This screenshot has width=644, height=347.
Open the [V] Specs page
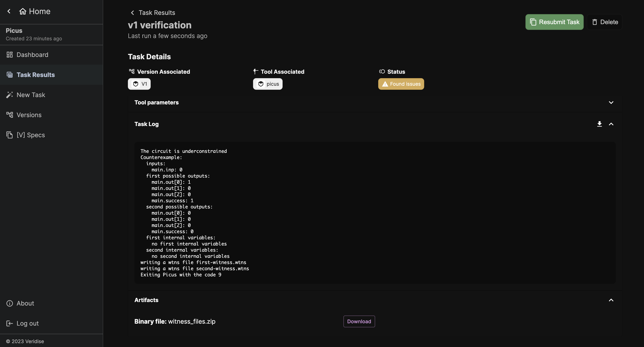tap(52, 135)
